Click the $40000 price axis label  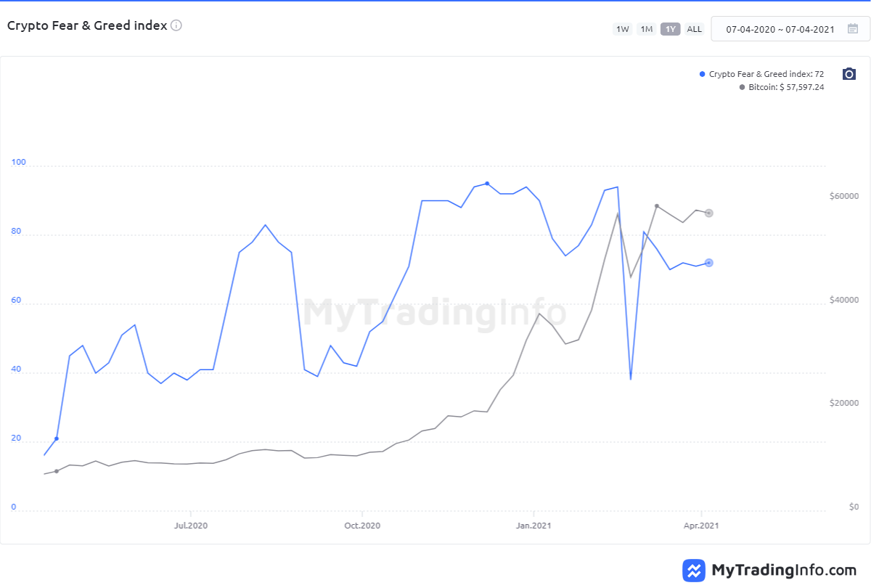pyautogui.click(x=844, y=301)
